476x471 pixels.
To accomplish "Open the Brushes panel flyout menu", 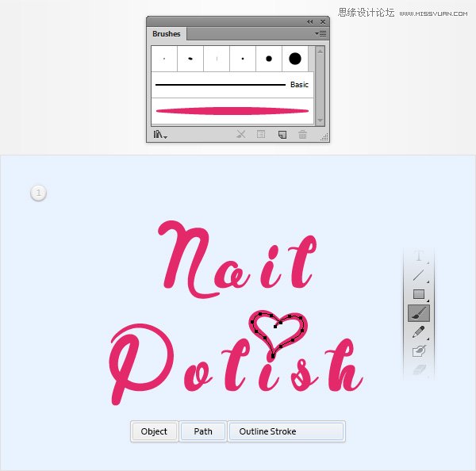I will (321, 33).
